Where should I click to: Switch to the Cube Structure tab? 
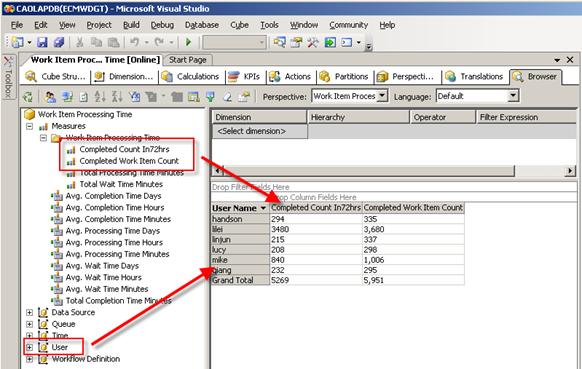click(x=55, y=76)
